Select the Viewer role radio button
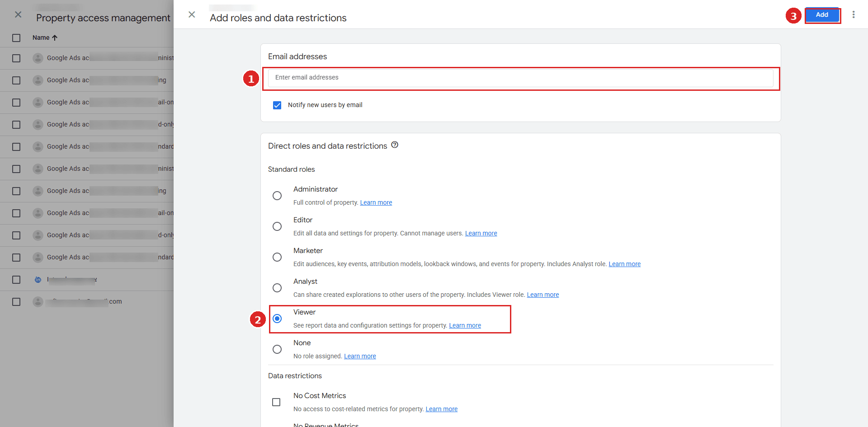Viewport: 868px width, 427px height. tap(277, 319)
